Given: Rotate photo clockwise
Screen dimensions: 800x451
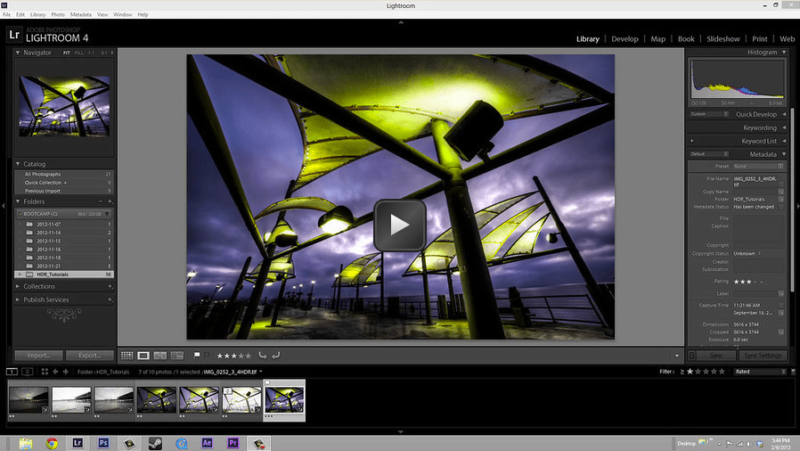Looking at the screenshot, I should 276,356.
